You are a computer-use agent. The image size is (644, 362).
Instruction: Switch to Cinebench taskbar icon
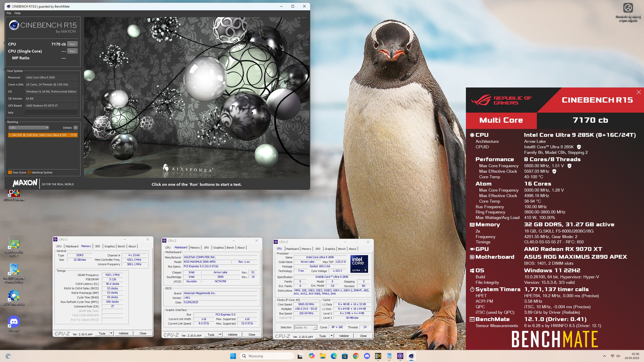pos(411,356)
